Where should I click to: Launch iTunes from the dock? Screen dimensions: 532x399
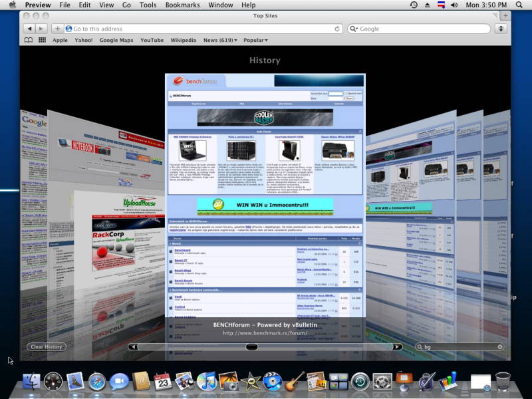click(207, 381)
